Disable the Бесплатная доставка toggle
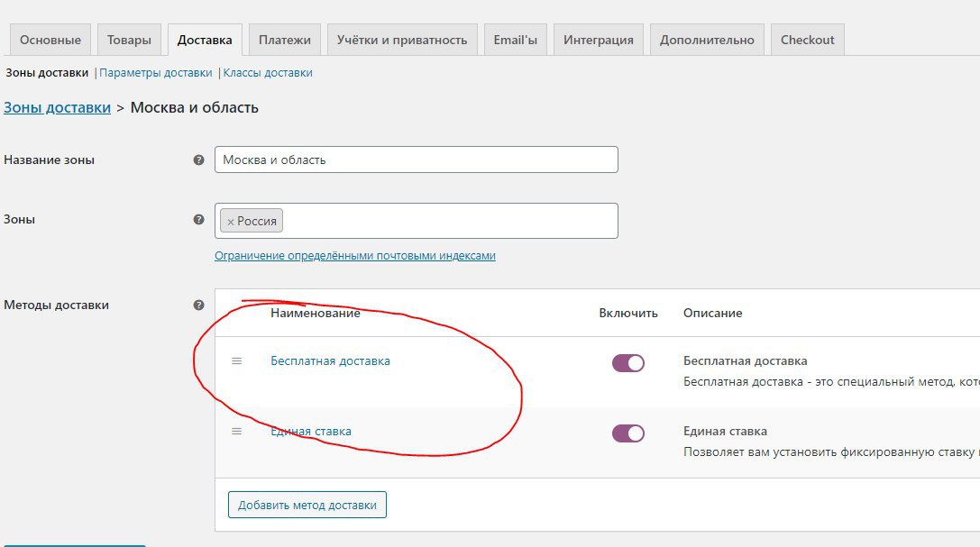This screenshot has width=980, height=547. (x=627, y=363)
